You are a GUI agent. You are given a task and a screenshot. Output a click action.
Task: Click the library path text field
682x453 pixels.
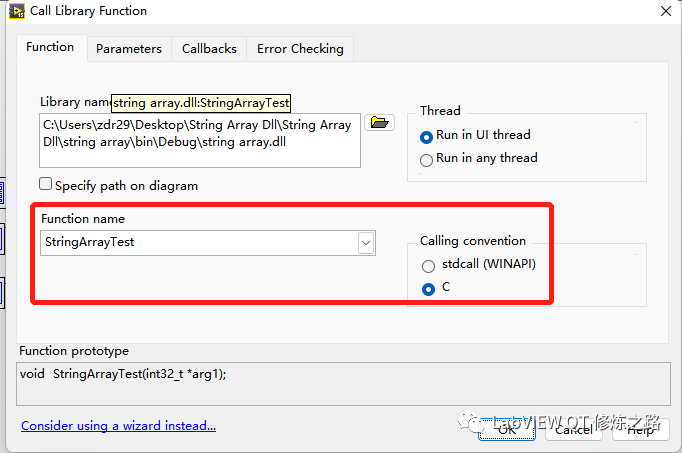[200, 140]
